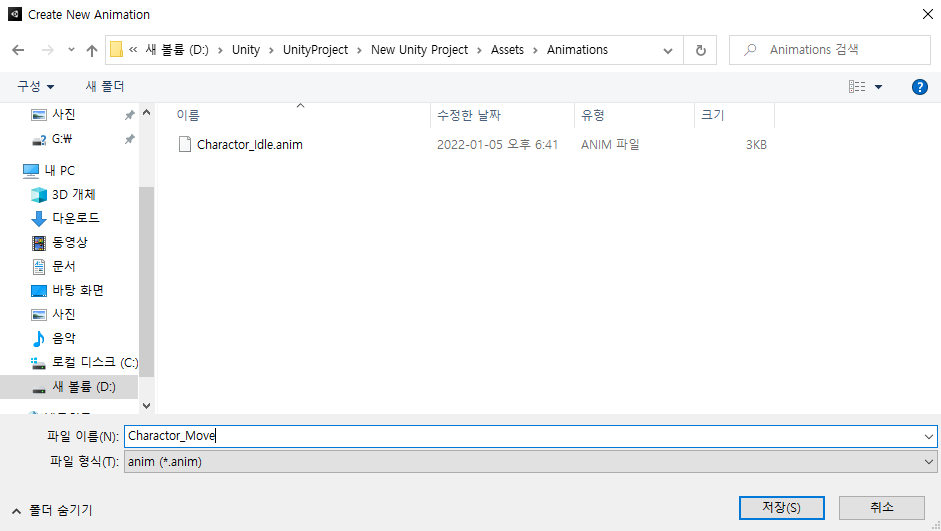
Task: Click the Charactor_Idle.anim file icon
Action: (x=185, y=145)
